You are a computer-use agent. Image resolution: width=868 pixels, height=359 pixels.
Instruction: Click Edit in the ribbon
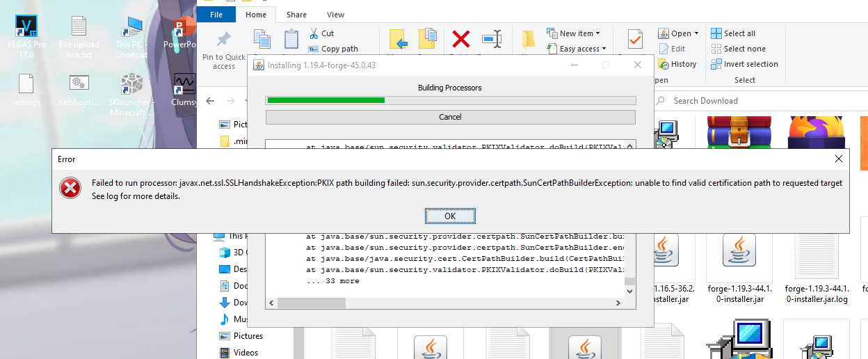[671, 49]
